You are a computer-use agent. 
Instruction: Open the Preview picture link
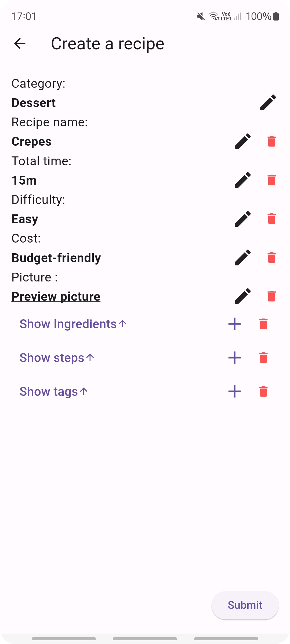[x=56, y=297]
